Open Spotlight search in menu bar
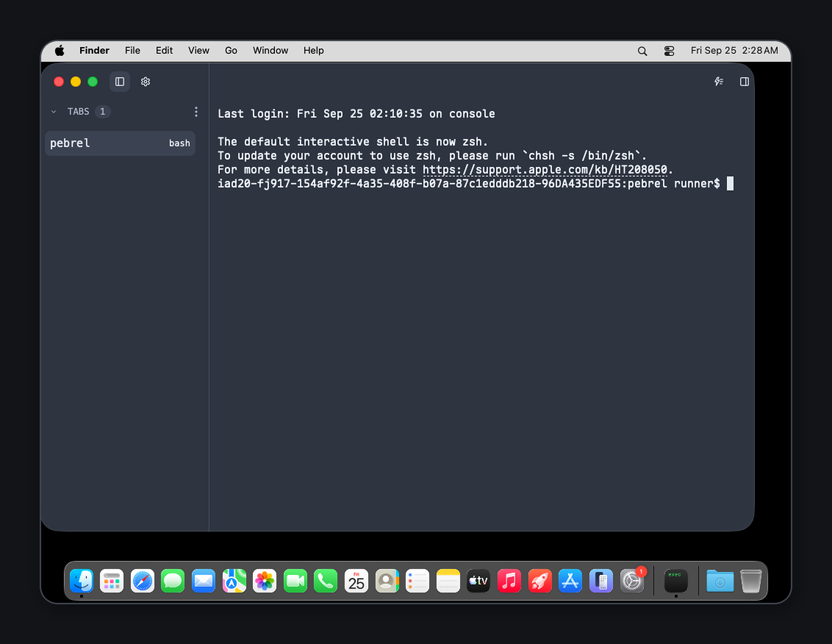Image resolution: width=832 pixels, height=644 pixels. coord(642,51)
